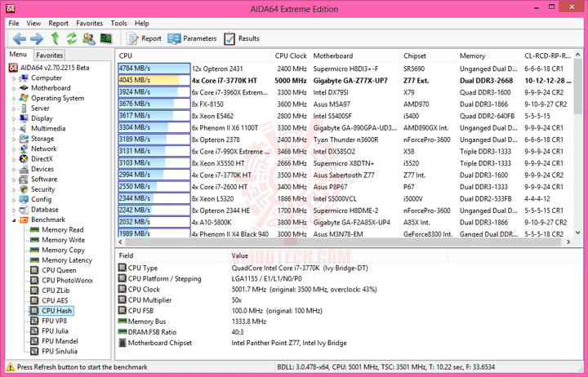The width and height of the screenshot is (588, 377).
Task: Open the View menu
Action: [33, 23]
